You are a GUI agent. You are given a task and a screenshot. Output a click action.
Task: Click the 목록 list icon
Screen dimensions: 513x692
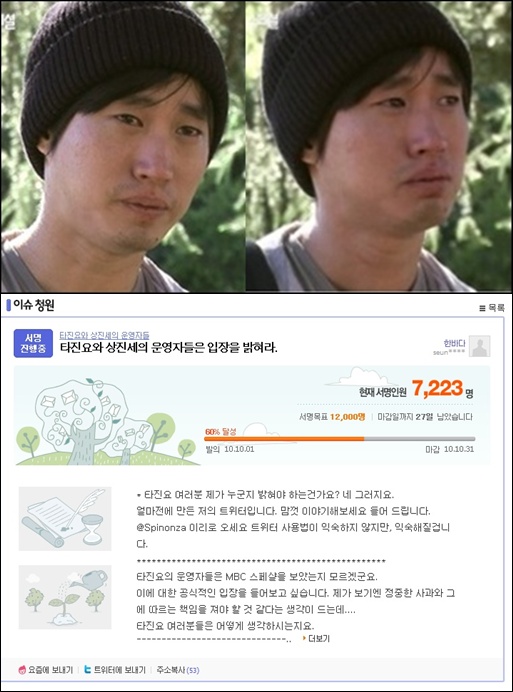click(x=482, y=308)
